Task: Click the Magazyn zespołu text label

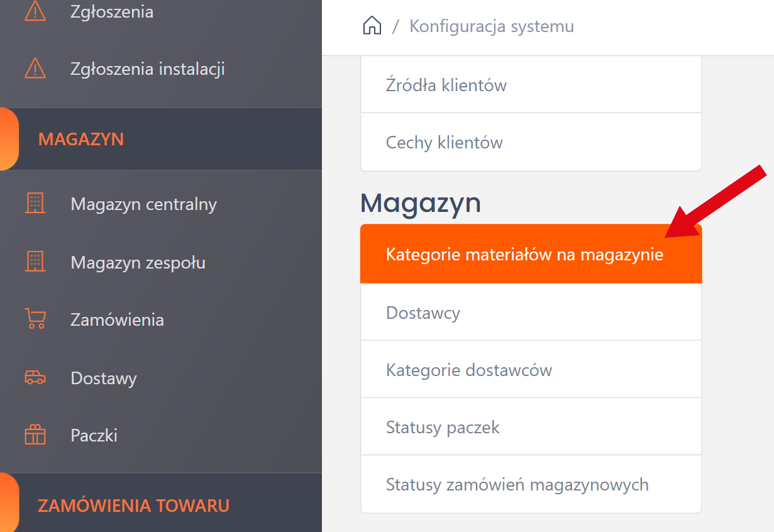Action: [x=138, y=262]
